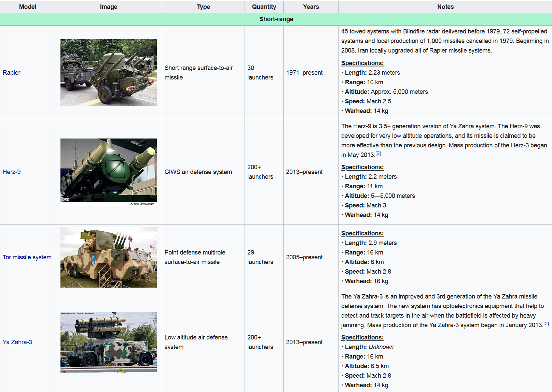View the Ya Zahra-3 camouflaged vehicle photo

109,342
